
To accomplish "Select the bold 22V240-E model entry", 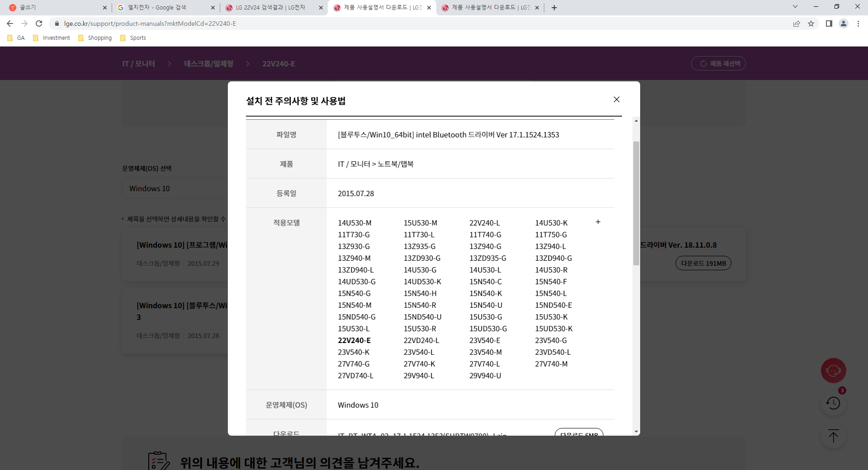I will [354, 340].
